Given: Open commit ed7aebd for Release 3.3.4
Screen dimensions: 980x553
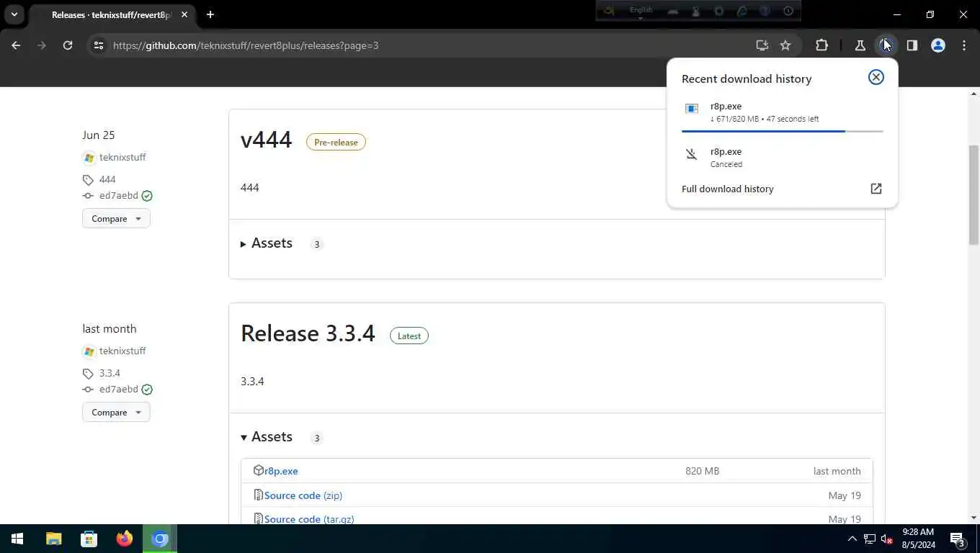Looking at the screenshot, I should point(119,389).
